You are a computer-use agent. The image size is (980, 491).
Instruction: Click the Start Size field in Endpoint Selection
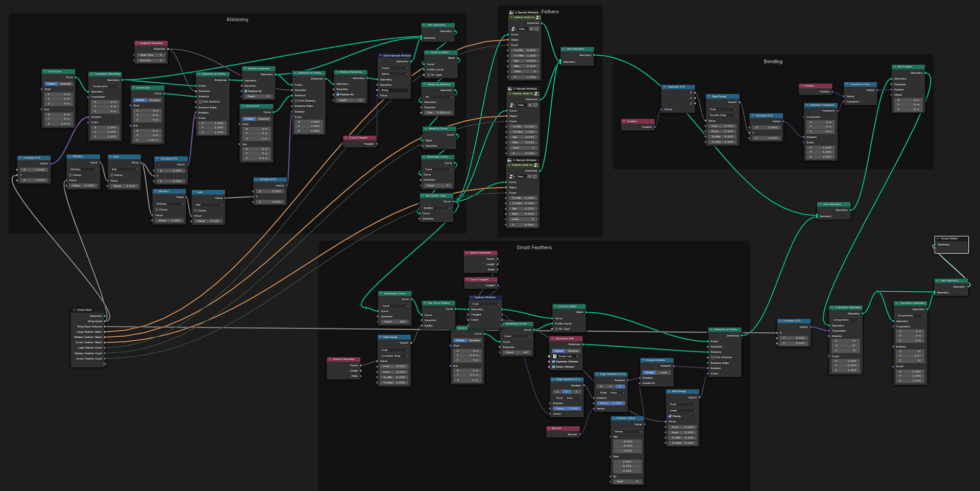pyautogui.click(x=151, y=55)
